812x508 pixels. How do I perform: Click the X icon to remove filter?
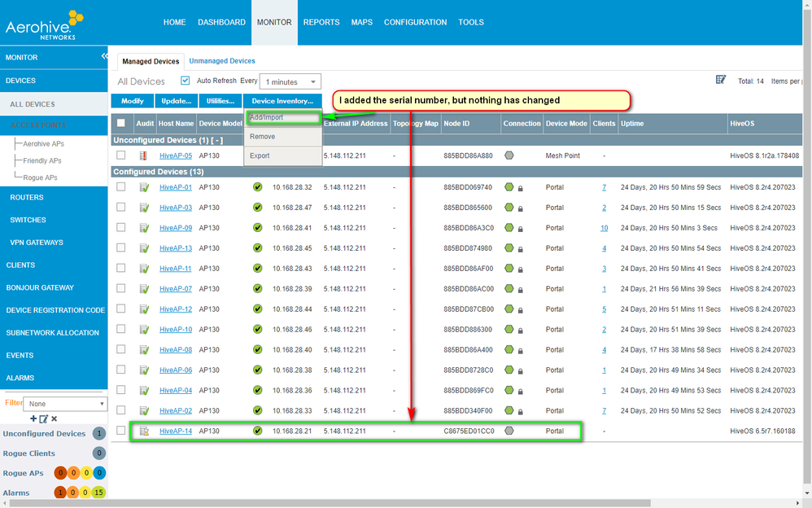[55, 418]
